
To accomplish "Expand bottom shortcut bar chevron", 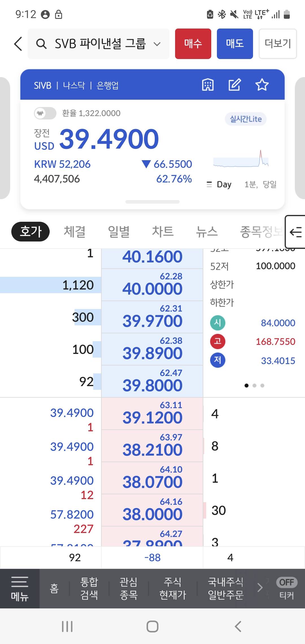I will click(x=260, y=588).
